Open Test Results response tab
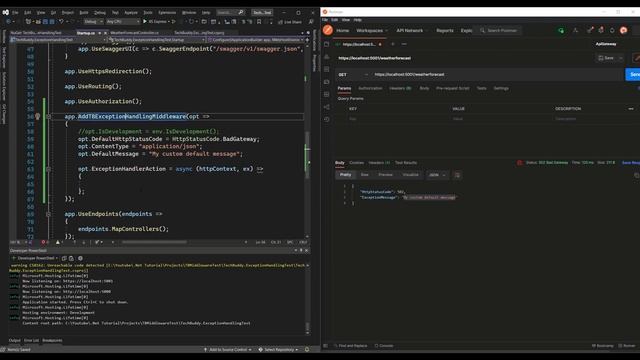Viewport: 640px width, 360px height. [x=406, y=162]
